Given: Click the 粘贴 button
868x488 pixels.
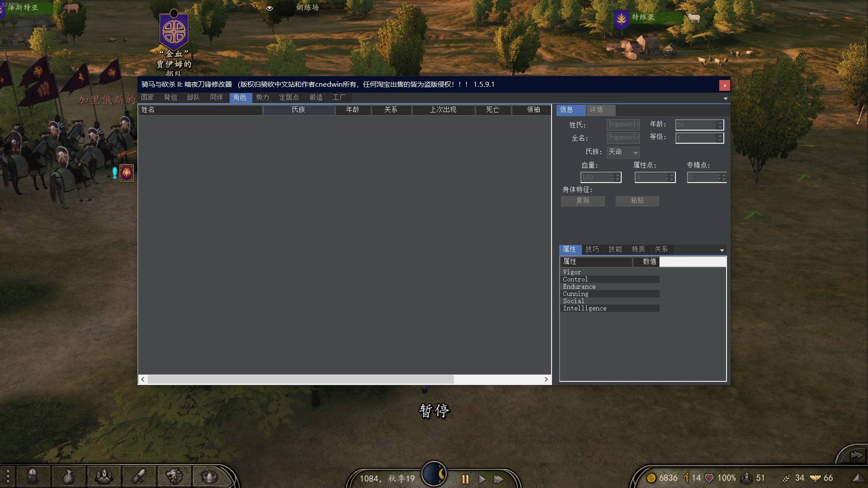Looking at the screenshot, I should pos(637,201).
